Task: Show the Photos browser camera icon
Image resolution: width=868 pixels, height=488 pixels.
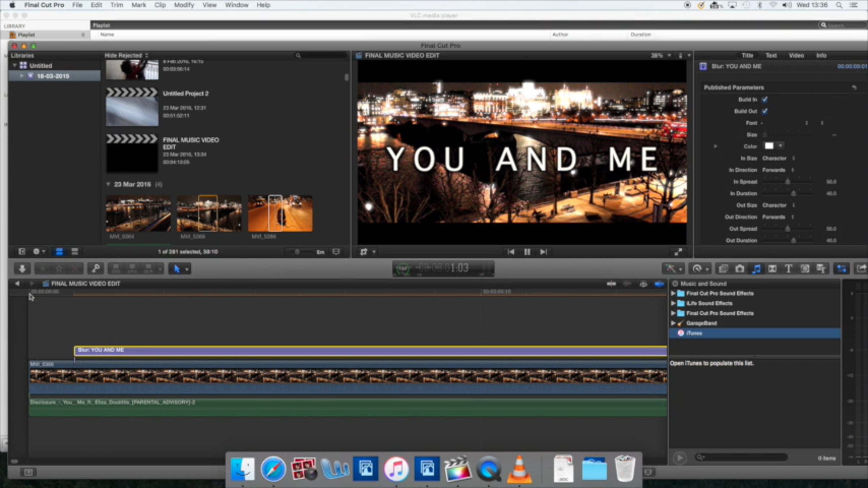Action: (x=740, y=269)
